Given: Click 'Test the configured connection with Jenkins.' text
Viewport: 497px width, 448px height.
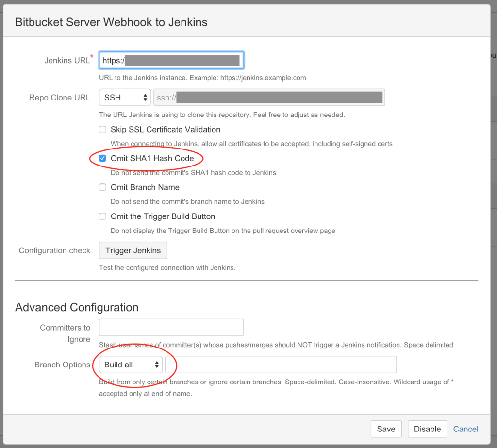Looking at the screenshot, I should tap(167, 268).
